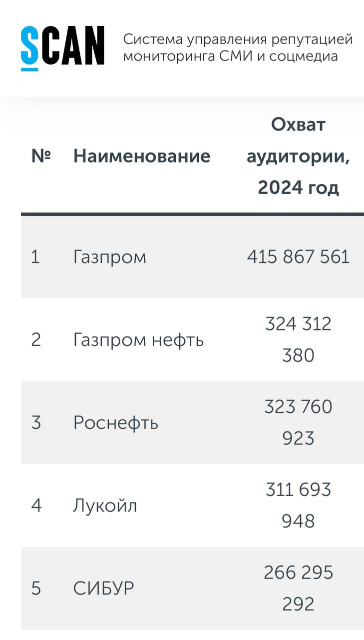Click the tagline text beside the SCAN logo

click(x=238, y=47)
